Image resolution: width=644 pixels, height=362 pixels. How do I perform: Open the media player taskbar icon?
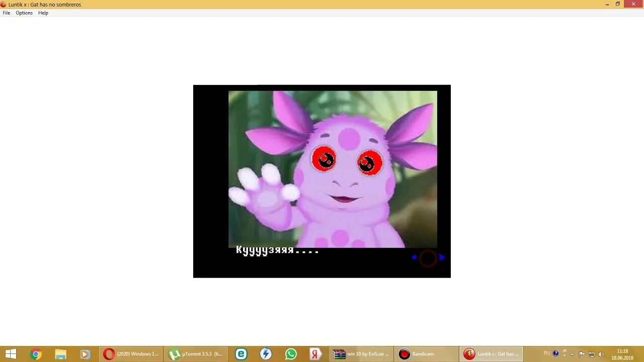point(85,354)
